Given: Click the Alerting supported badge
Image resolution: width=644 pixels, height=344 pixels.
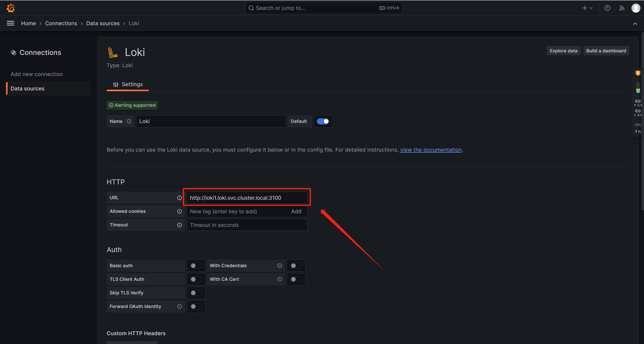Looking at the screenshot, I should click(132, 105).
